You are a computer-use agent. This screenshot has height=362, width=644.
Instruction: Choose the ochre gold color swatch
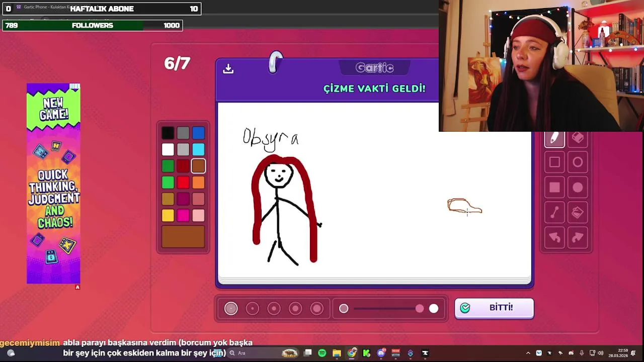click(168, 199)
